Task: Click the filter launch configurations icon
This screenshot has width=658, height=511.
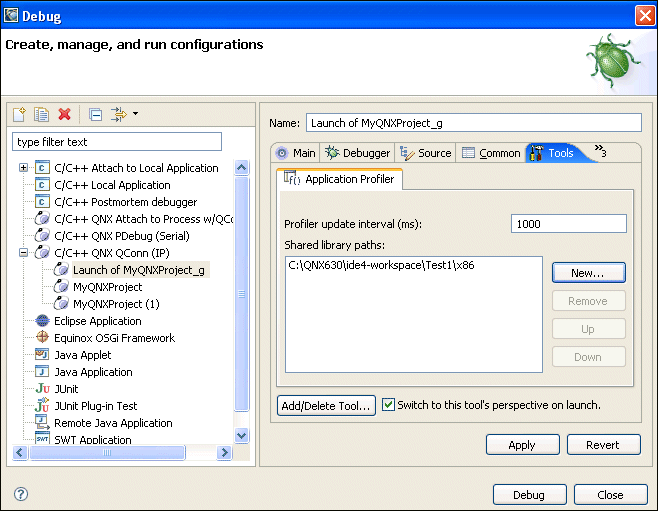Action: point(119,115)
